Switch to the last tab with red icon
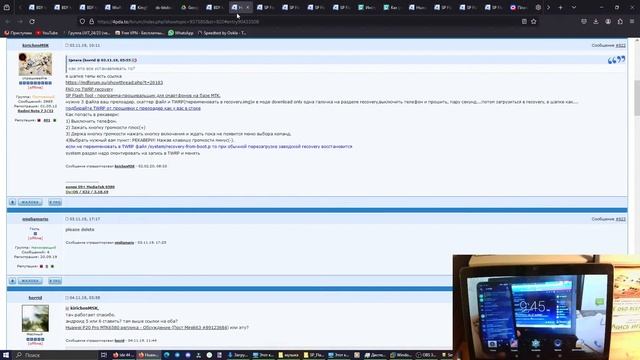The image size is (640, 360). 519,7
